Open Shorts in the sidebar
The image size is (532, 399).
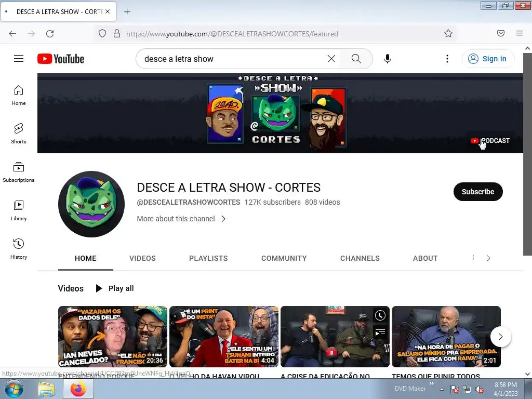point(19,134)
